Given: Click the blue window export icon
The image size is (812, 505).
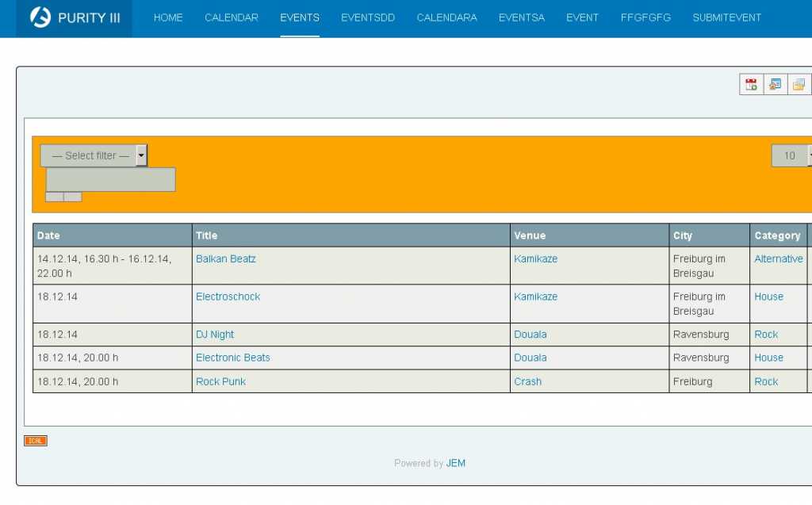Looking at the screenshot, I should pyautogui.click(x=776, y=84).
